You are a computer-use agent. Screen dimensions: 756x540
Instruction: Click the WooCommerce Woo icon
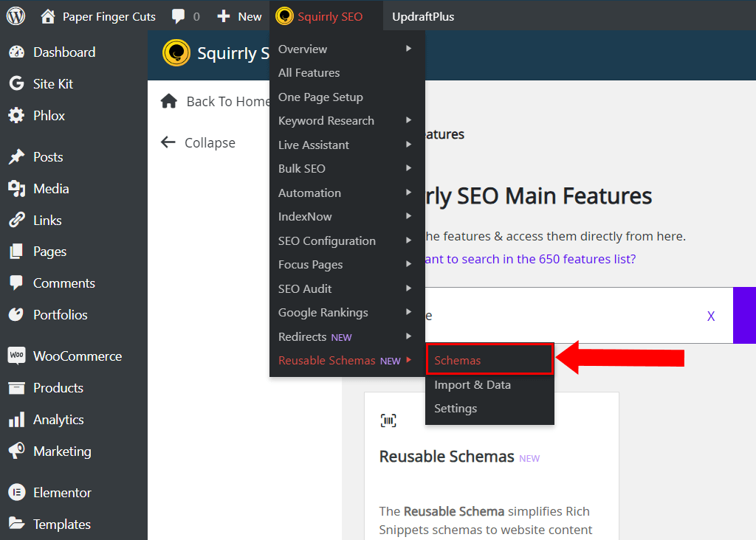click(16, 356)
